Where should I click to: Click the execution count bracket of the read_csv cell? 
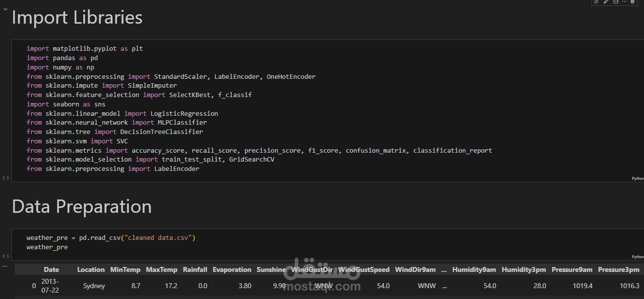pos(5,256)
